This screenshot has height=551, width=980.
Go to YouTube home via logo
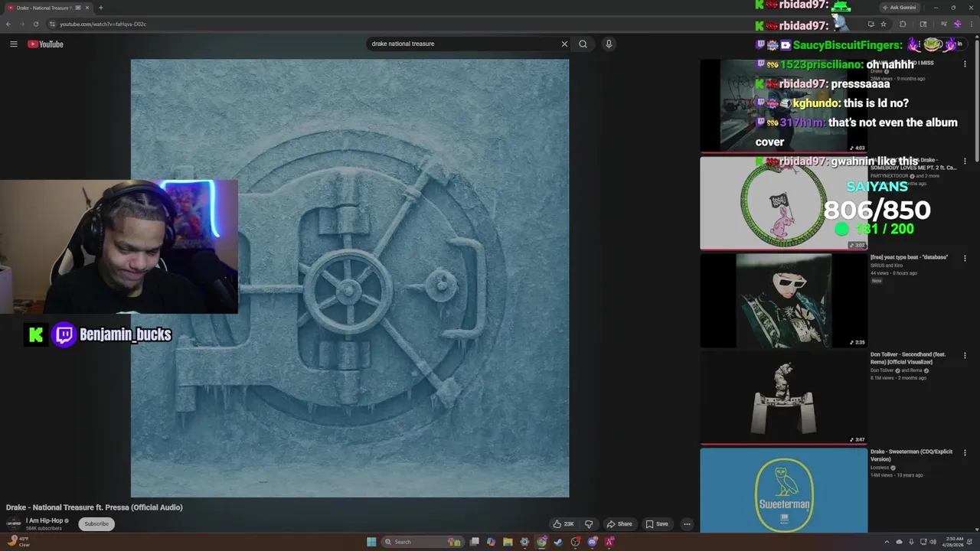point(46,44)
